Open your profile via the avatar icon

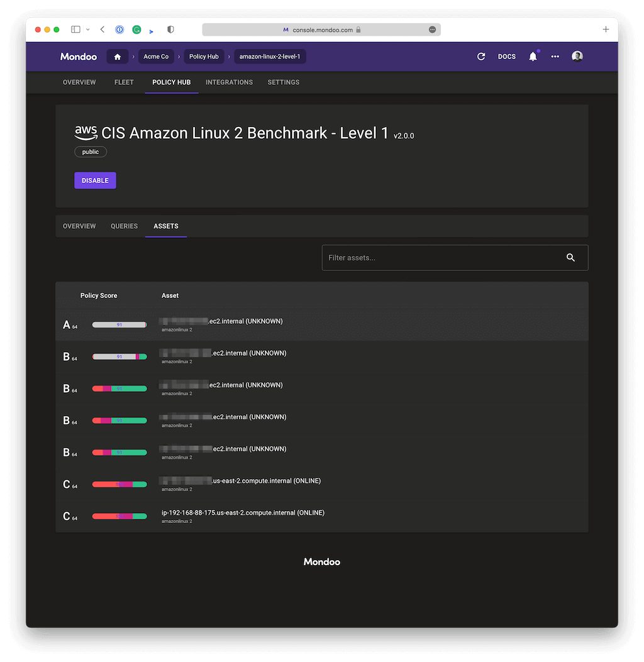coord(577,56)
